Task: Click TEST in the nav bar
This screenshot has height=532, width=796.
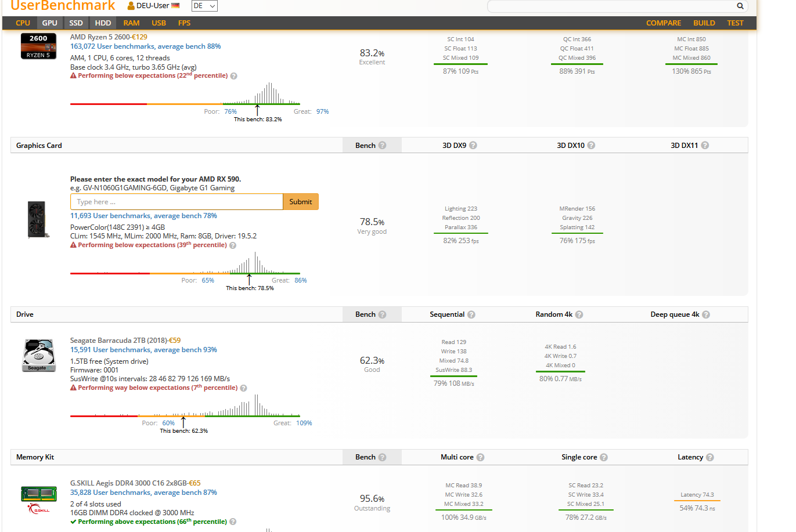Action: (x=735, y=23)
